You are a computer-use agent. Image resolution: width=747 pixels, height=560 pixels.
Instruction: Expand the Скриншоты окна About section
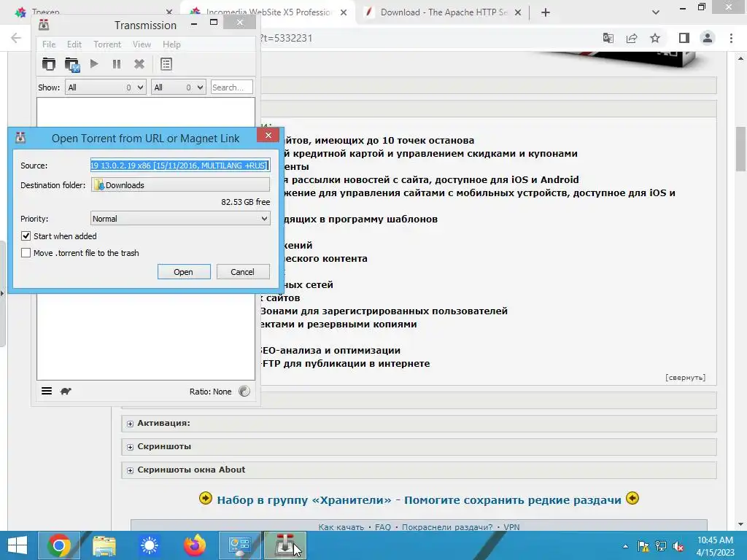pyautogui.click(x=130, y=470)
